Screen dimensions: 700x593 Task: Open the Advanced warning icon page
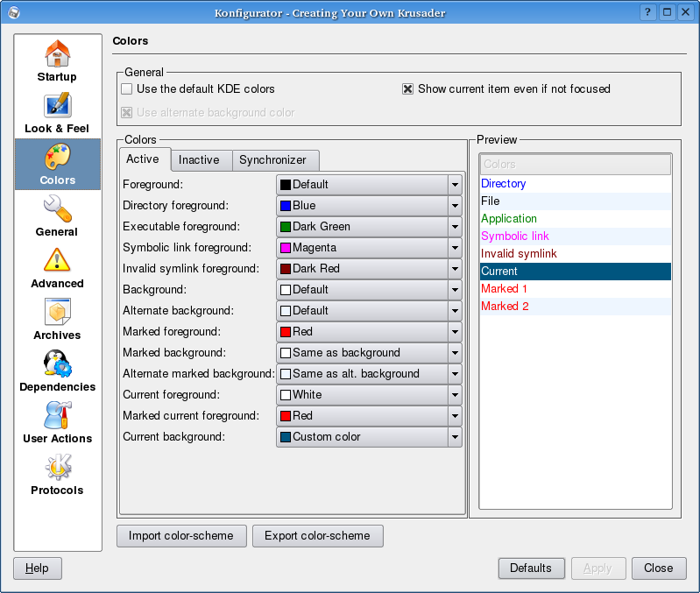(57, 260)
